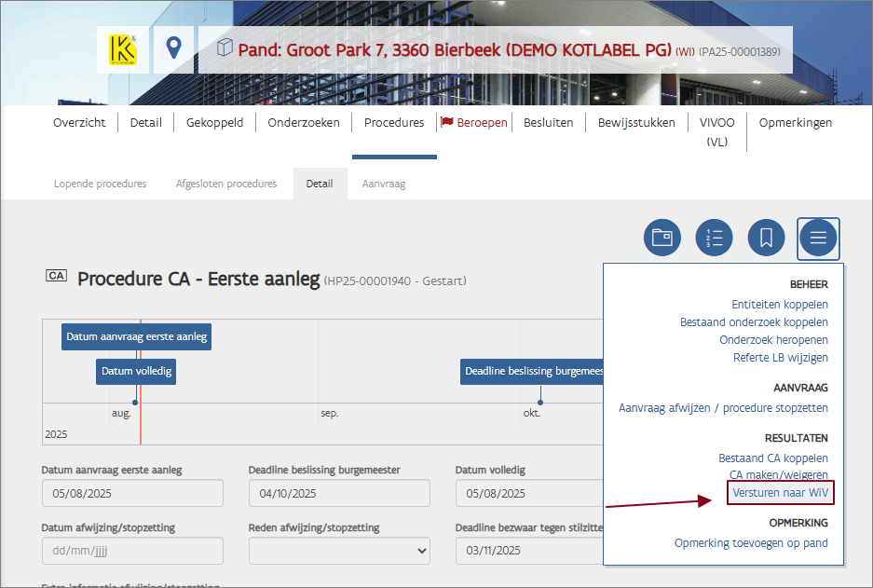
Task: Open the folder icon button
Action: point(662,238)
